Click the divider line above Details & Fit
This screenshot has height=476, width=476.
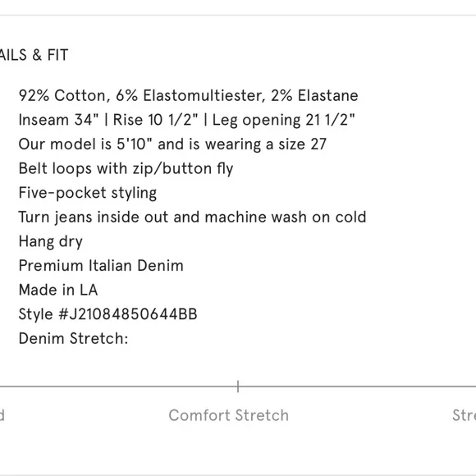(238, 15)
